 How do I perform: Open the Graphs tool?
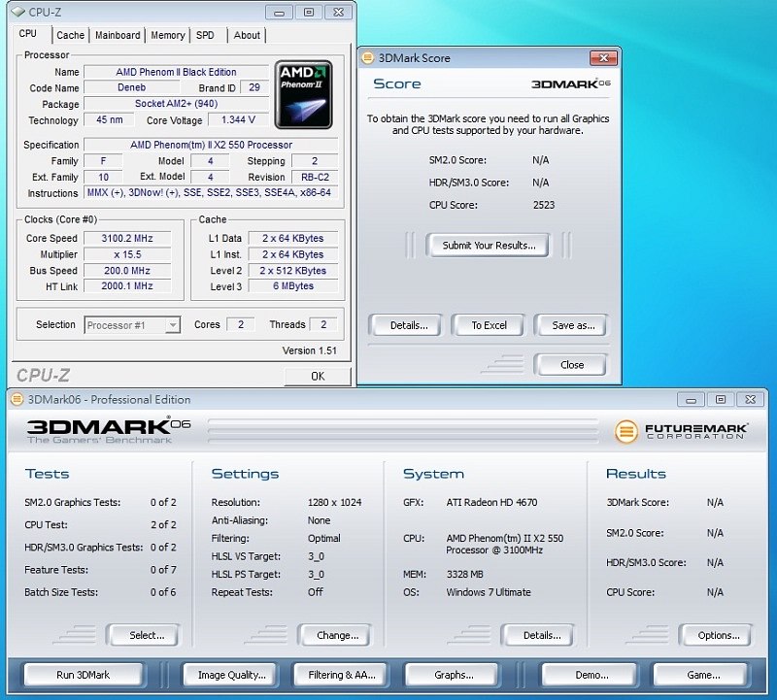454,675
